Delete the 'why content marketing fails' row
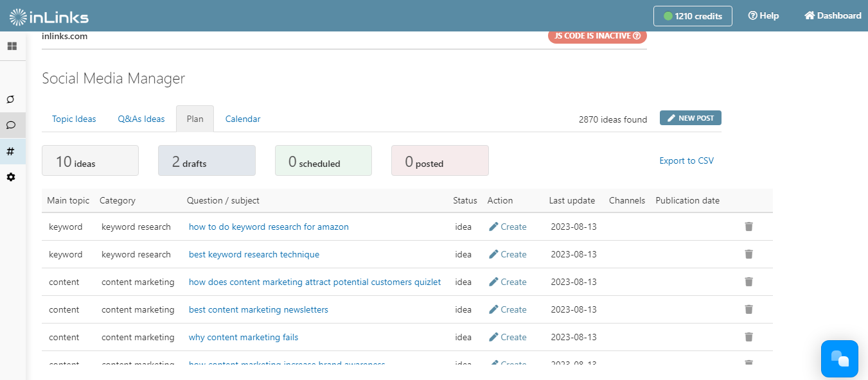 748,337
